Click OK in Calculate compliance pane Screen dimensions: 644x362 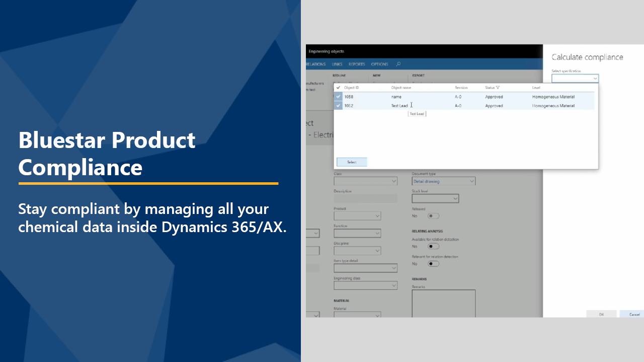point(601,314)
